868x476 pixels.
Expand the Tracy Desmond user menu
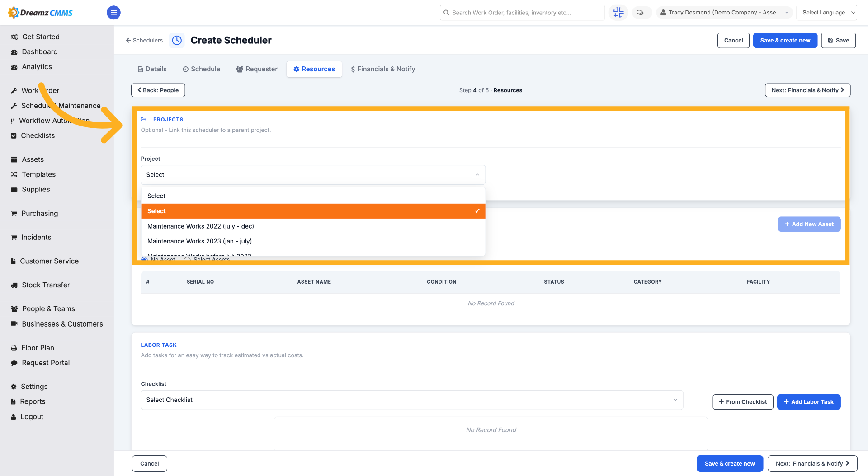click(x=724, y=13)
